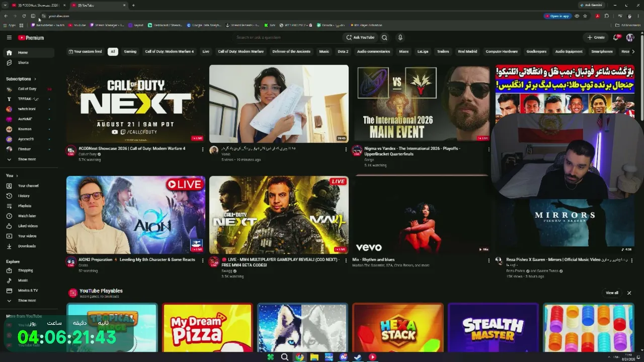Select the Live filter chip
Viewport: 644px width, 362px height.
pyautogui.click(x=206, y=51)
